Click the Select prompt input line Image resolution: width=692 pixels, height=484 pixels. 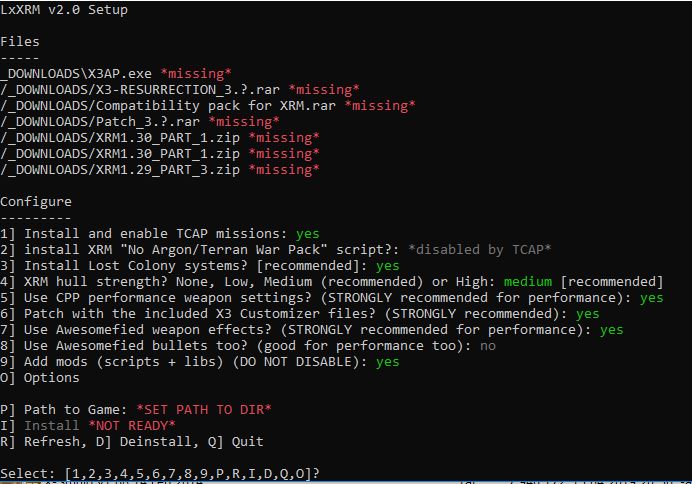click(160, 474)
